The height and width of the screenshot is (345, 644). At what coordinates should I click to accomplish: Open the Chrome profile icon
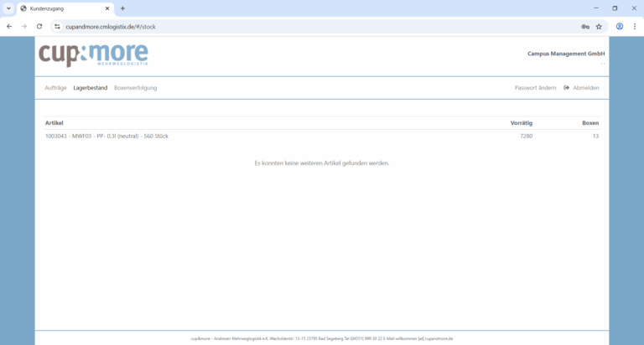tap(620, 26)
